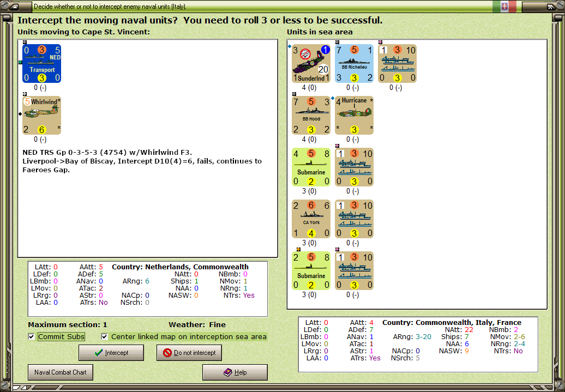Click the intercept log message text
The image size is (565, 392).
click(x=142, y=161)
